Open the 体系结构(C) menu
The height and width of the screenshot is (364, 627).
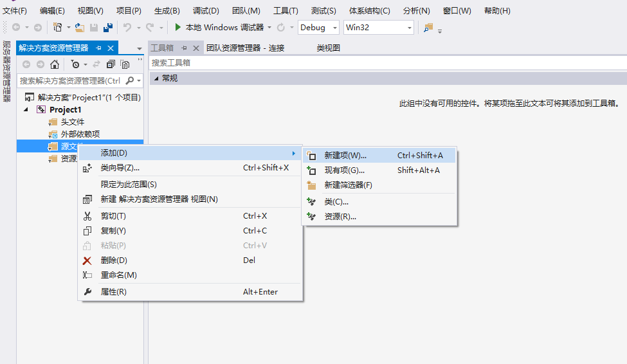(370, 11)
